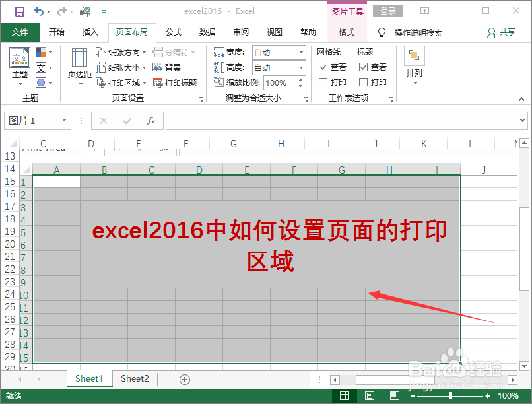Viewport: 532px width, 404px height.
Task: Switch to Normal view from status bar
Action: pos(344,395)
